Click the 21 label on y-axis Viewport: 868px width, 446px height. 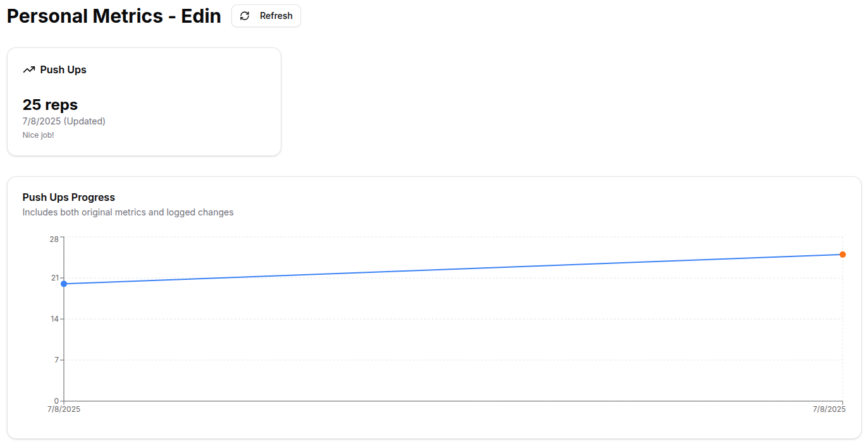tap(54, 278)
